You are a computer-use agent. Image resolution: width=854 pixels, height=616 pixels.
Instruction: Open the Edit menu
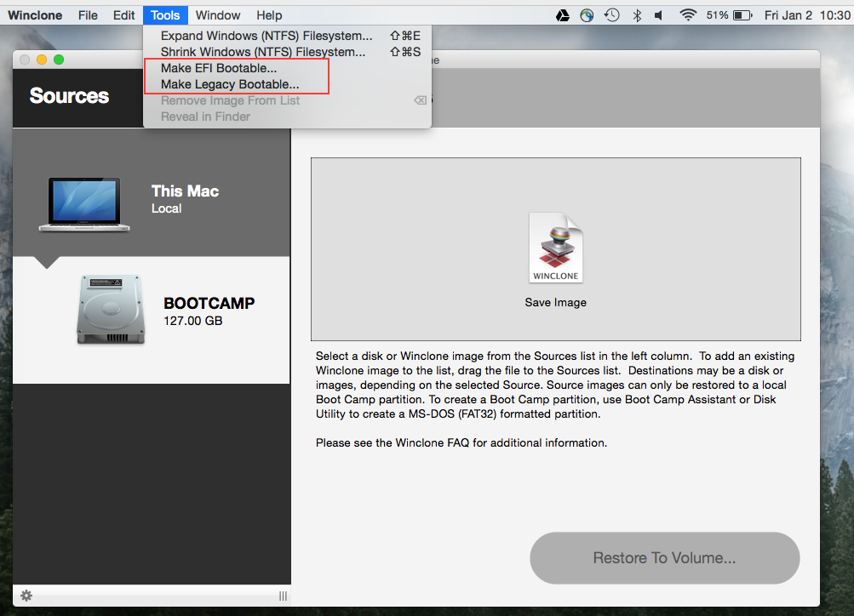123,15
